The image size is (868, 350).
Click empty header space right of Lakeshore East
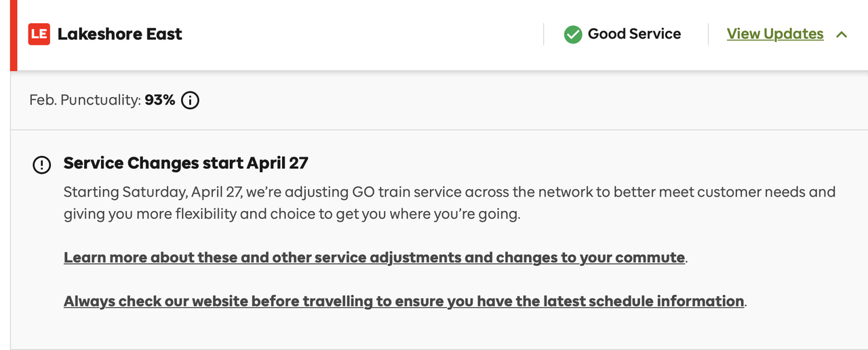(359, 35)
